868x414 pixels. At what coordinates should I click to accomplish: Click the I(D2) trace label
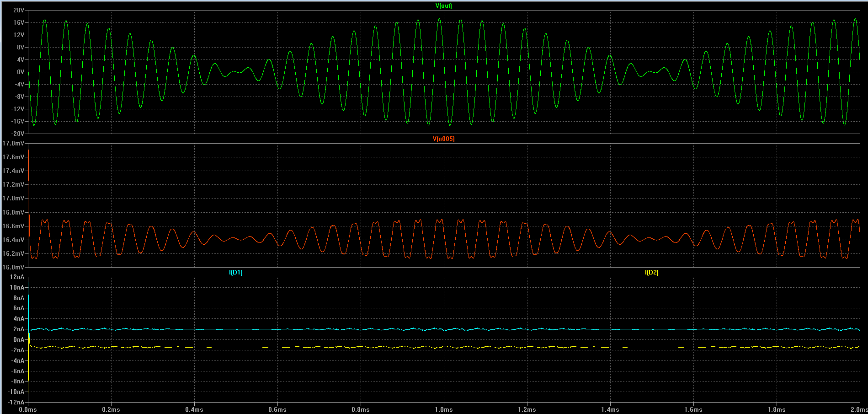pos(652,273)
